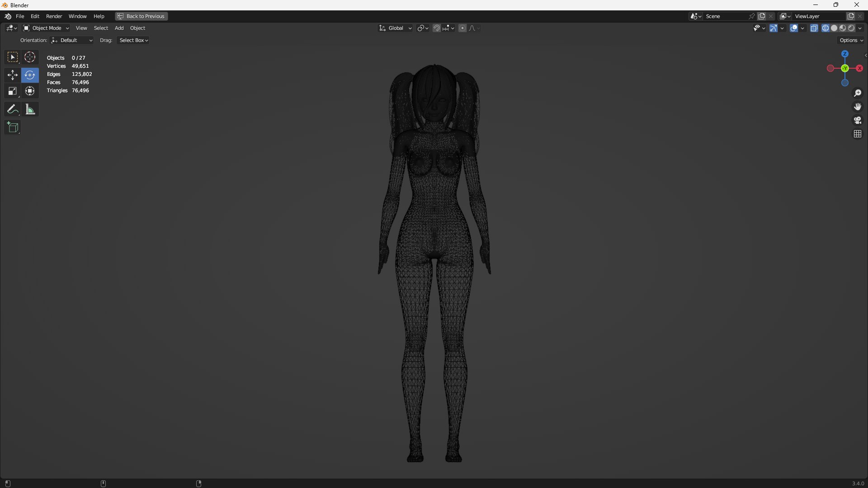Click the Blender logo menu icon
The image size is (868, 488).
(8, 16)
